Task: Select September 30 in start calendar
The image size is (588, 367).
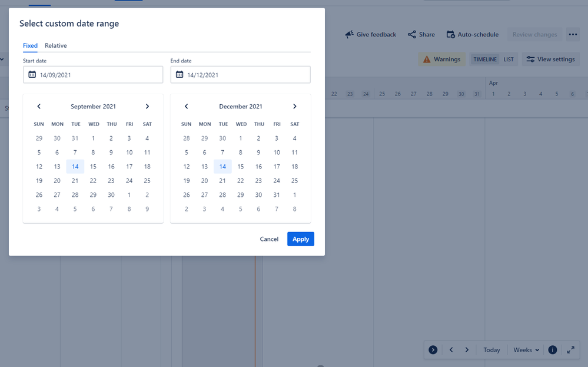Action: coord(111,195)
